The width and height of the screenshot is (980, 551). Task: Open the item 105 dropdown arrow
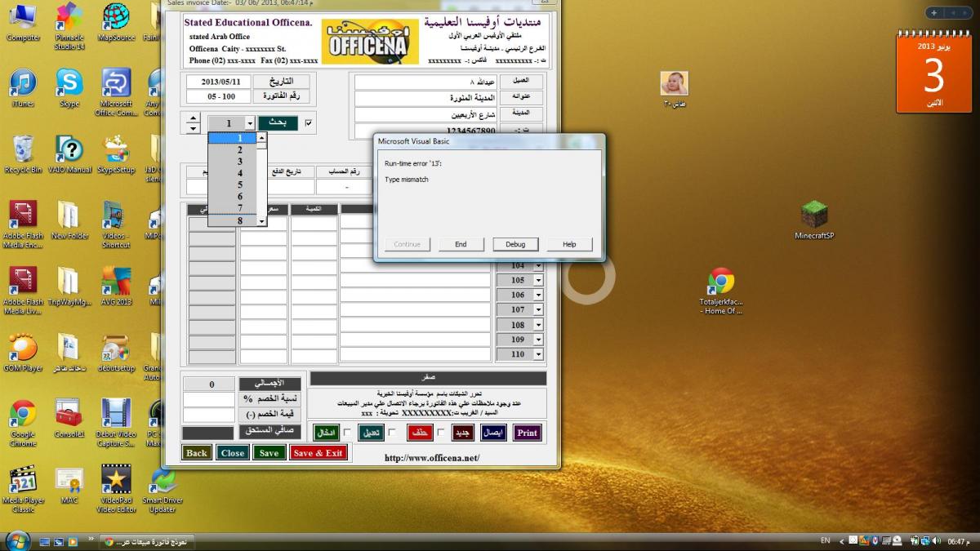pos(538,280)
